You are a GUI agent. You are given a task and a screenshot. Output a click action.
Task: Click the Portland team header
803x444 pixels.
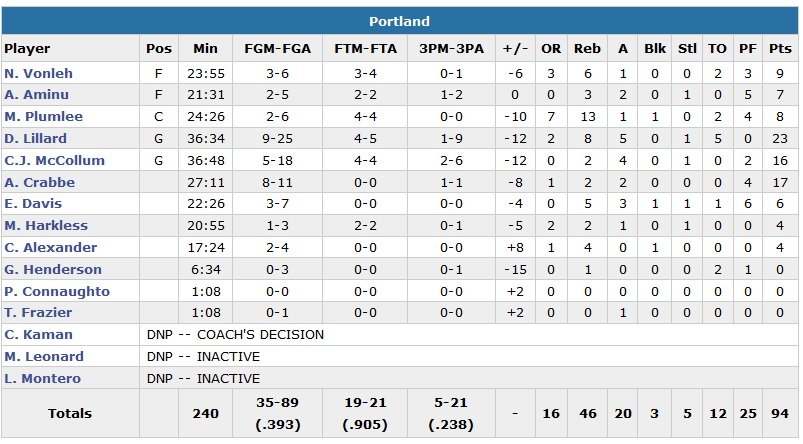pyautogui.click(x=399, y=21)
